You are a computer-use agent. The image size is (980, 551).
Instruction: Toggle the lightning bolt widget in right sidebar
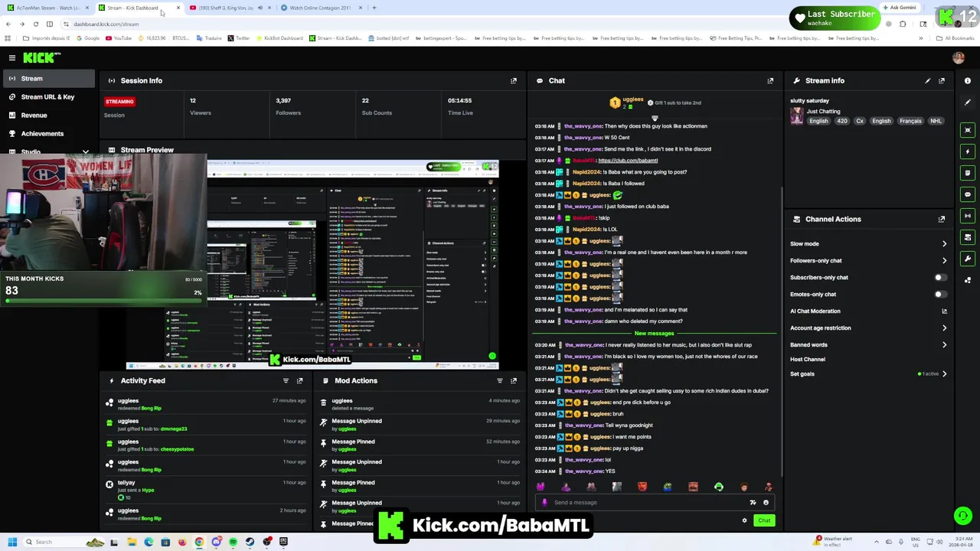click(968, 152)
